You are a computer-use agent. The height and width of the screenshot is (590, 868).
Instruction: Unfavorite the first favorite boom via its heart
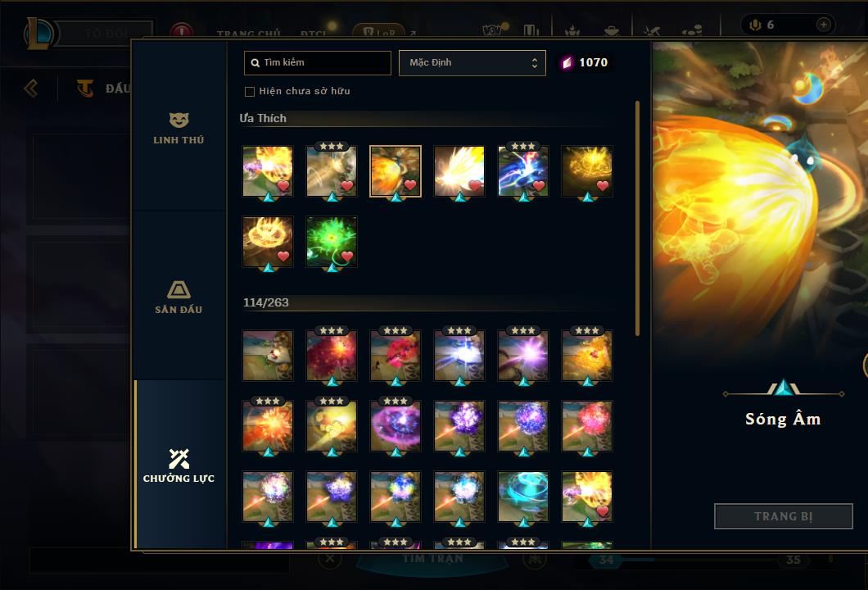283,186
